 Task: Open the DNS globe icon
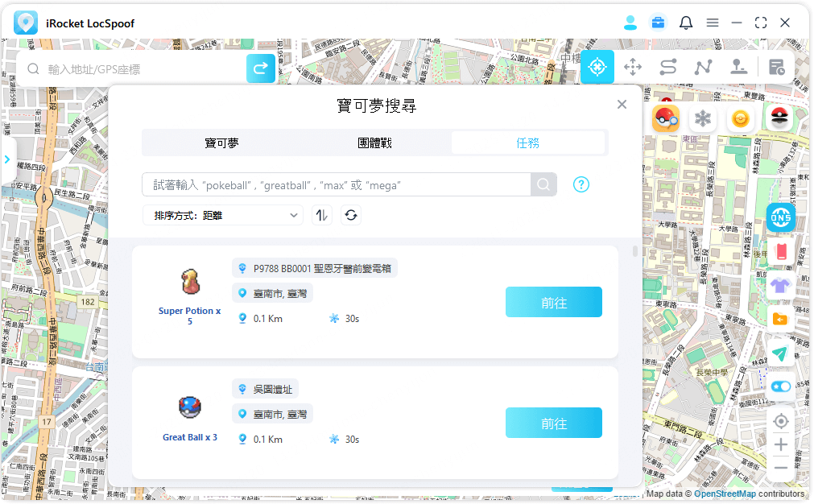pyautogui.click(x=781, y=217)
